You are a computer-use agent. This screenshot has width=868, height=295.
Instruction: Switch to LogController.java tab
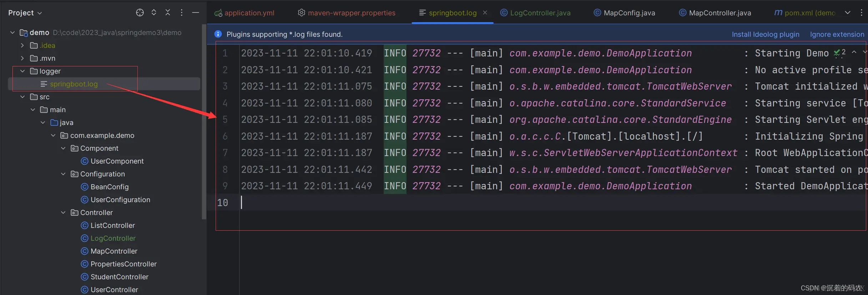pos(535,13)
